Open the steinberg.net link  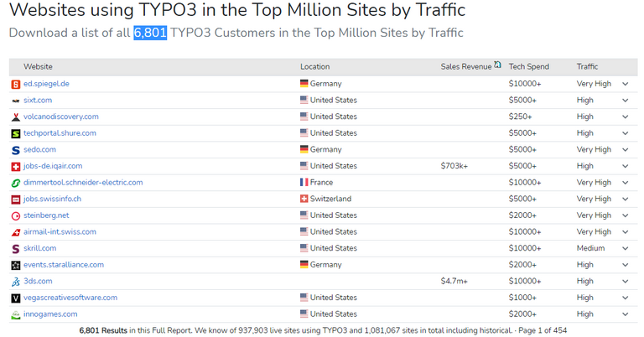click(x=46, y=215)
